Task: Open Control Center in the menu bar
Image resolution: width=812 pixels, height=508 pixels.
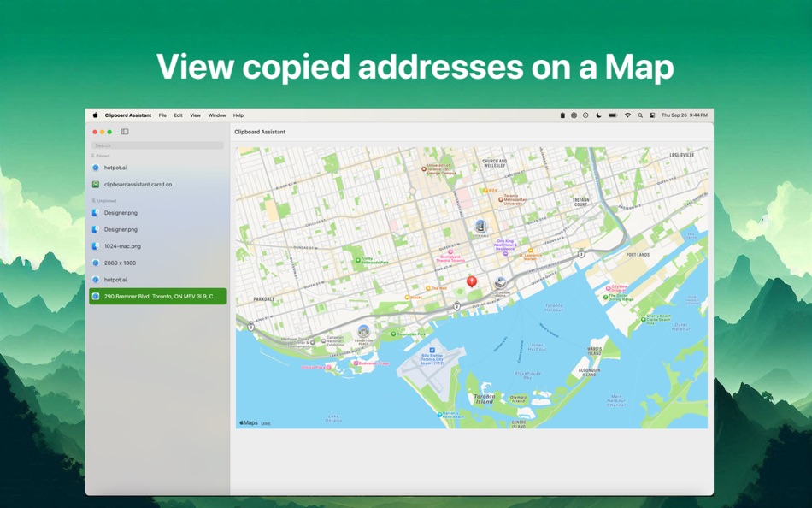Action: pos(652,115)
